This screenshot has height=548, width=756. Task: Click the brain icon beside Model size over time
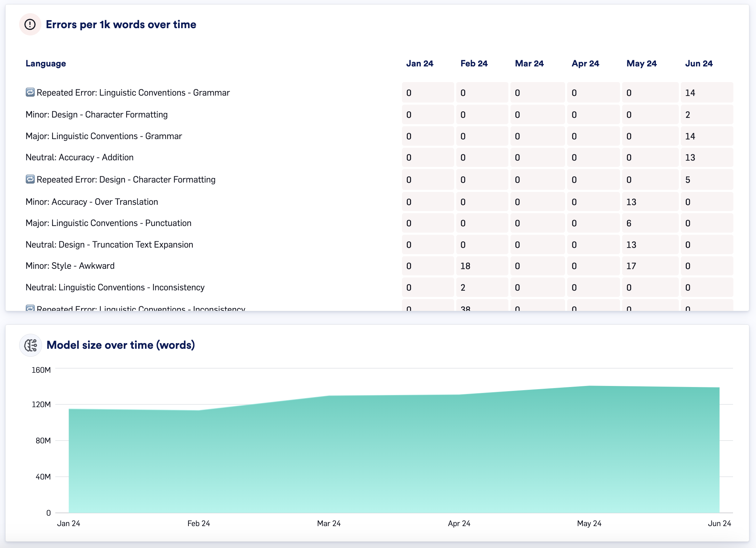coord(31,345)
